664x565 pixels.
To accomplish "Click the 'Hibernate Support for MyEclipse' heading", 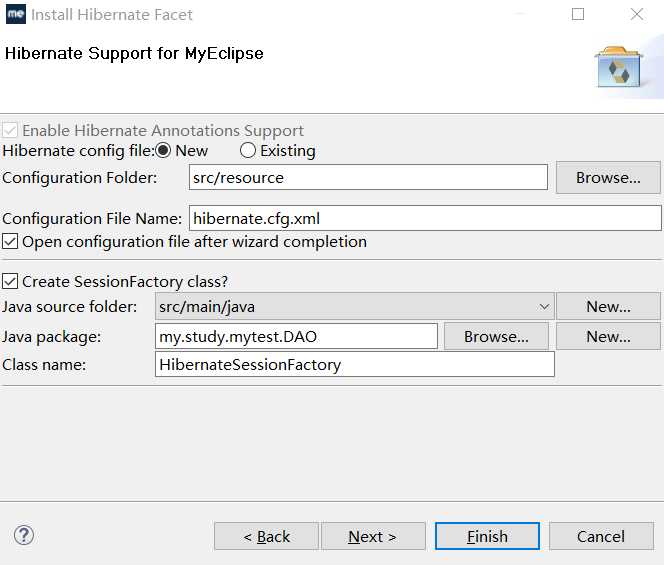I will [134, 54].
